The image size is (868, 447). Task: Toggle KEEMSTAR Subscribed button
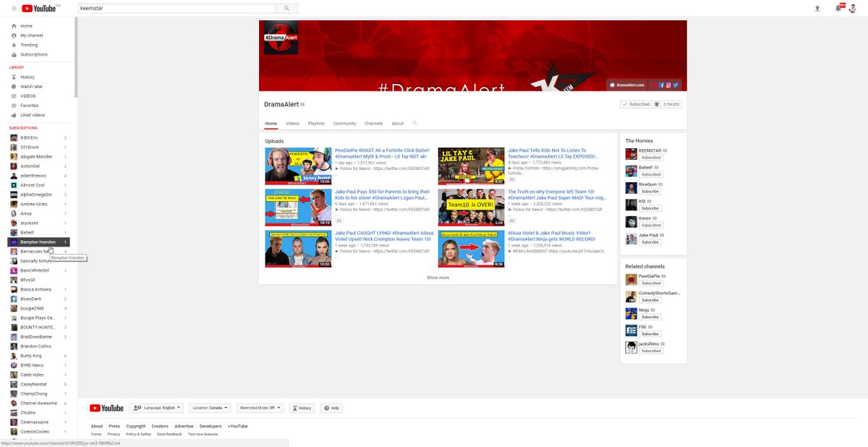(651, 158)
